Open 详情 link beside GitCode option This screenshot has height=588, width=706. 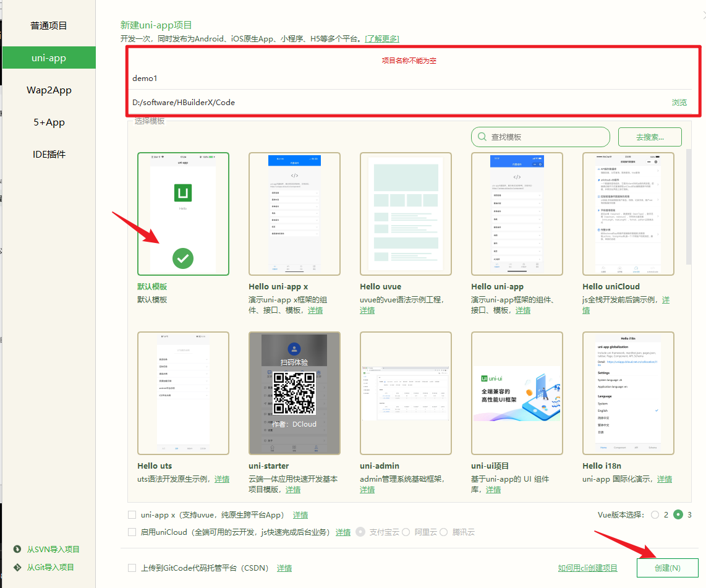point(284,568)
